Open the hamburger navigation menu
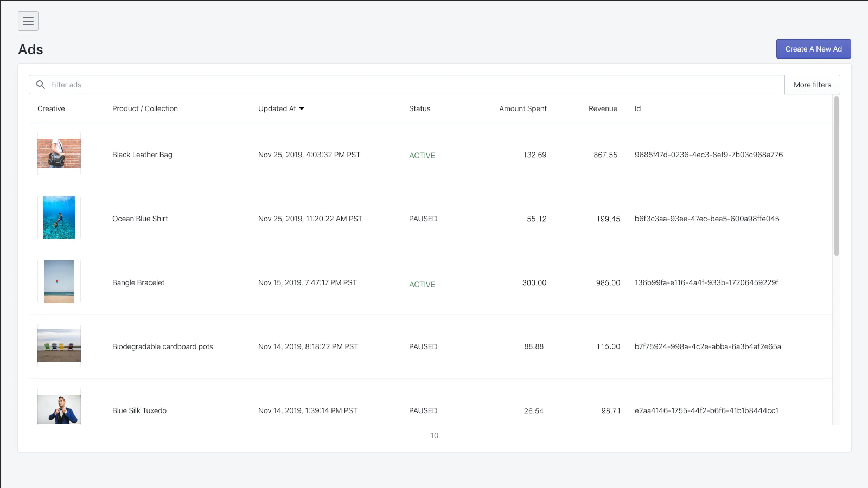Screen dimensions: 868x488 (x=28, y=21)
